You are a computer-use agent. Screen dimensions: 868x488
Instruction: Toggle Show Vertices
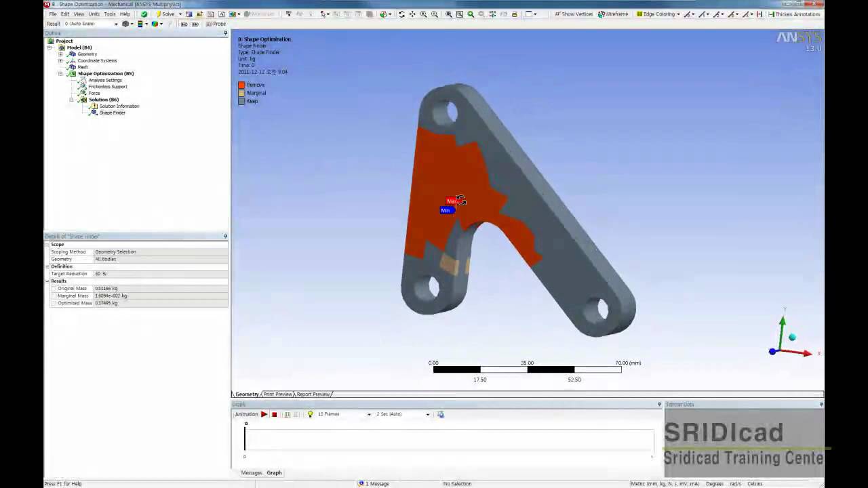574,14
